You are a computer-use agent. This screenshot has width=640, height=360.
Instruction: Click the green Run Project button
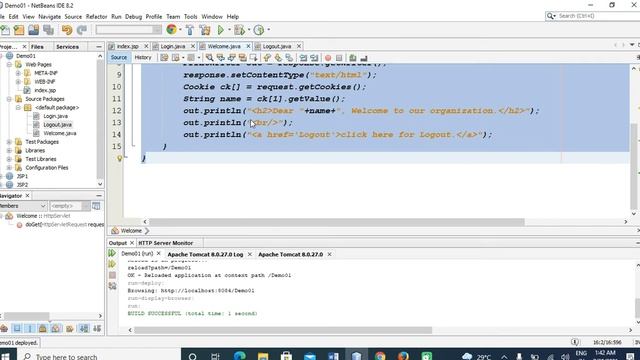coord(221,30)
